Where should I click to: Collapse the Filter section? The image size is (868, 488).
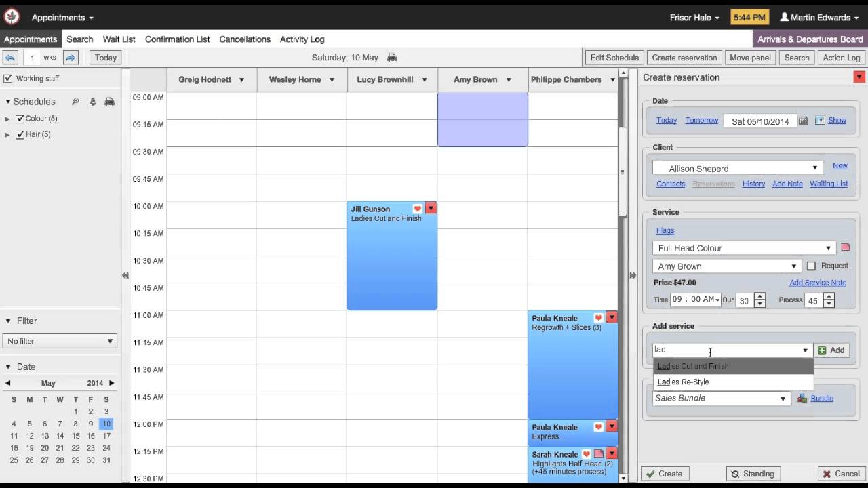pos(8,321)
